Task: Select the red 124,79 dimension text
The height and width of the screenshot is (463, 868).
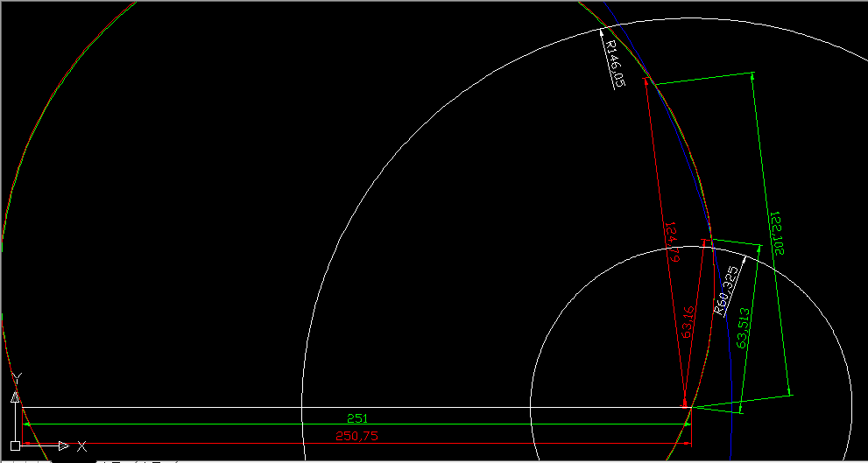Action: [673, 245]
